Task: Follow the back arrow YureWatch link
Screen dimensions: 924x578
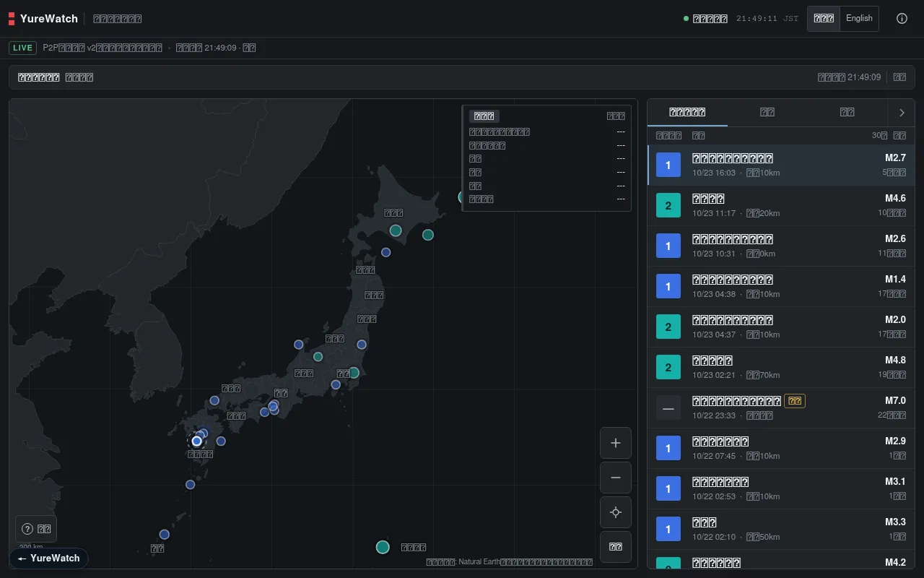Action: (x=49, y=558)
